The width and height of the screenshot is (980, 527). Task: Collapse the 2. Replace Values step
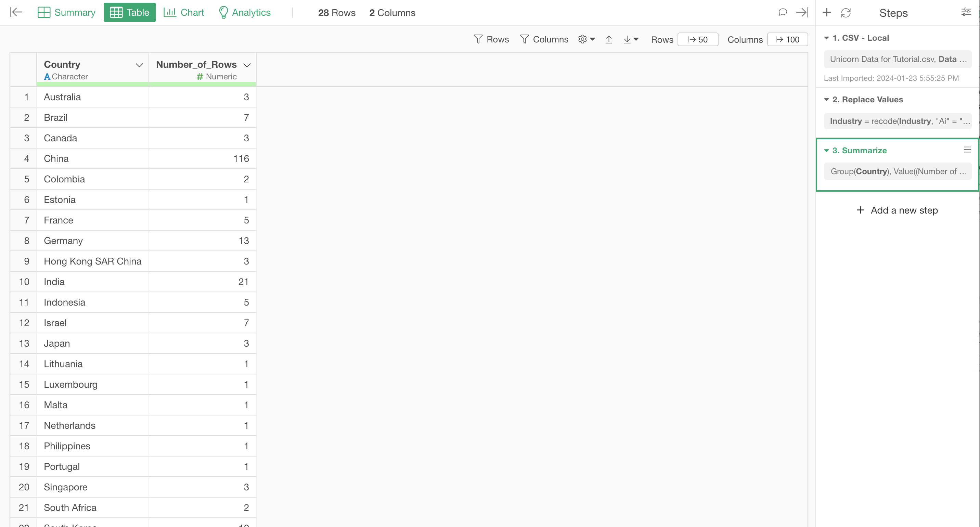(x=826, y=100)
